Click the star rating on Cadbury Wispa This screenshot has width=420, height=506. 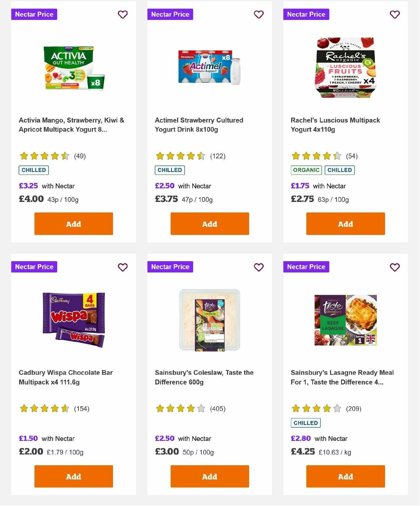(x=44, y=408)
